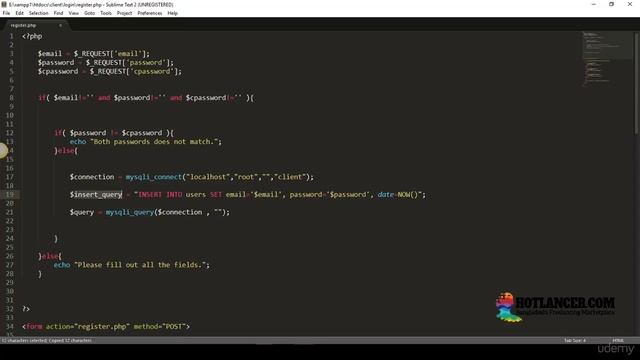
Task: Open the Tools menu
Action: pyautogui.click(x=106, y=13)
